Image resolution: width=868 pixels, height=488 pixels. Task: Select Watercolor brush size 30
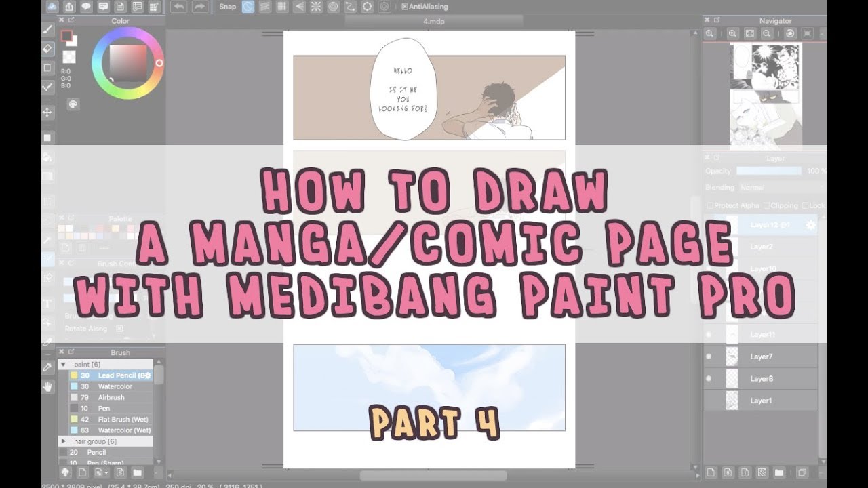[111, 386]
